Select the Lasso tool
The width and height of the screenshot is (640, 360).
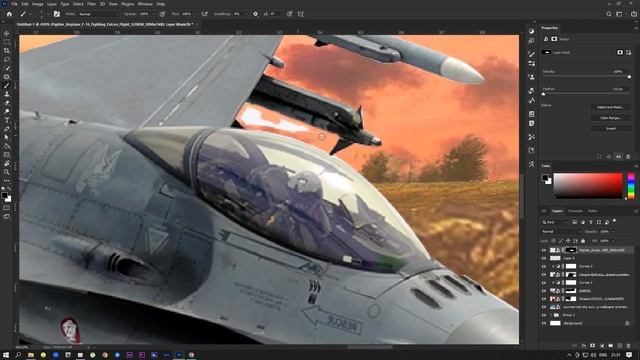pyautogui.click(x=7, y=59)
